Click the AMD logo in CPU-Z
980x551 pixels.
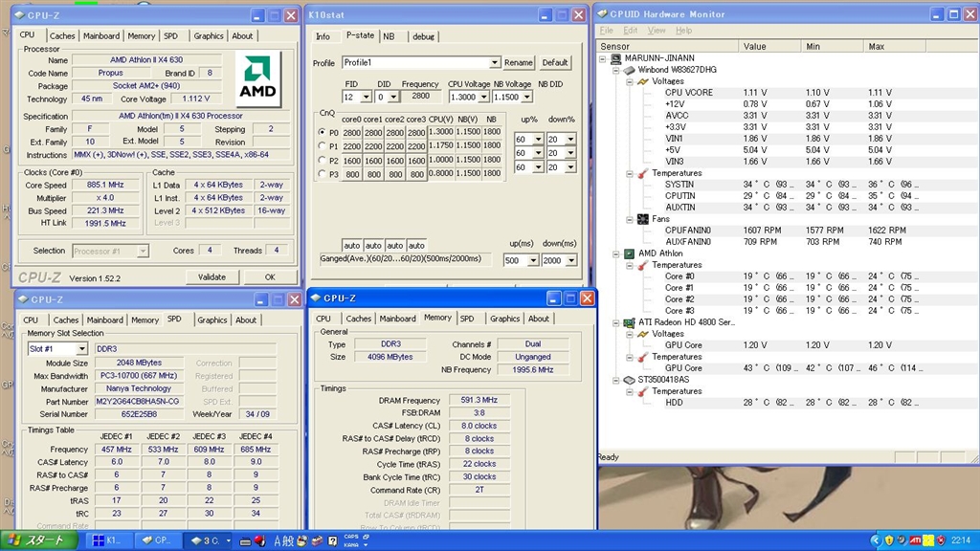258,78
